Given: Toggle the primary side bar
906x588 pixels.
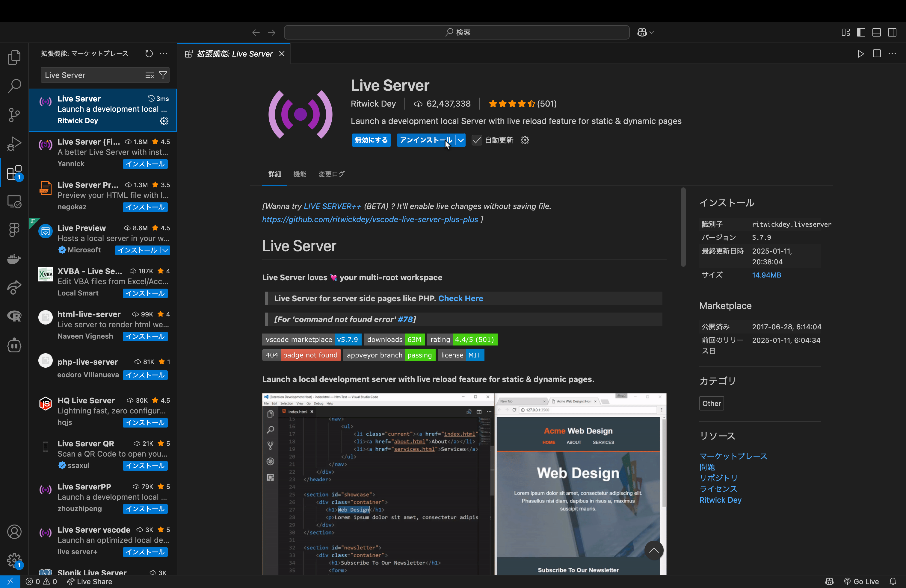Looking at the screenshot, I should pyautogui.click(x=861, y=32).
